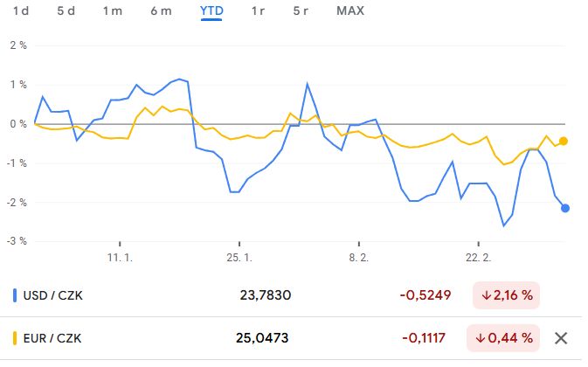Screen dimensions: 588x367
Task: Open the USD / CZK pair label
Action: 53,295
